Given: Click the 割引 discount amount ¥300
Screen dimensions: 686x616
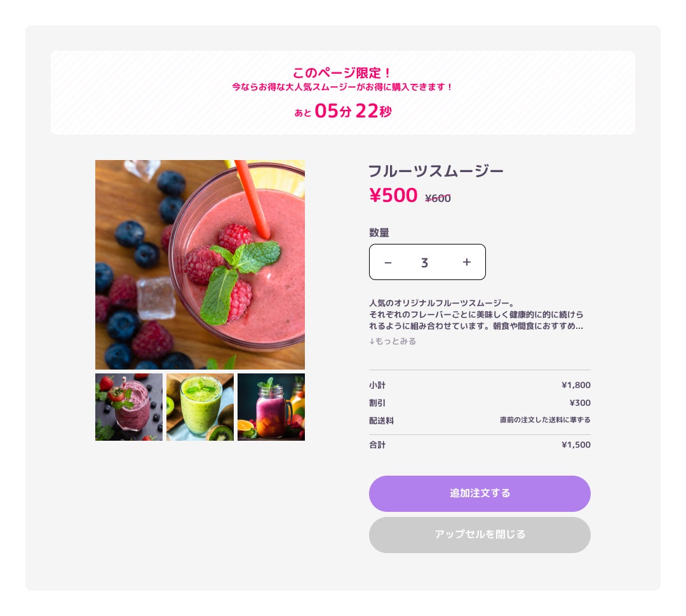Looking at the screenshot, I should (580, 403).
